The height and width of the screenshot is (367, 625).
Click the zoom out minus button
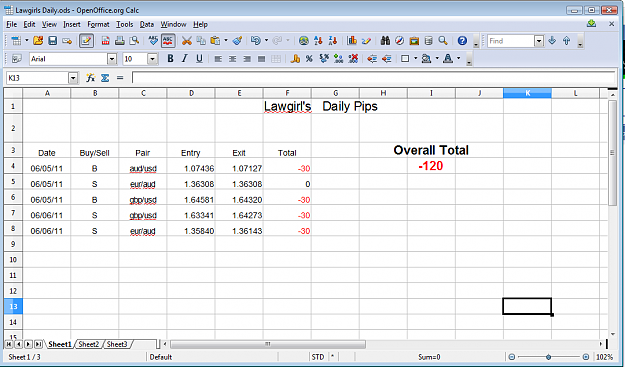[x=512, y=357]
